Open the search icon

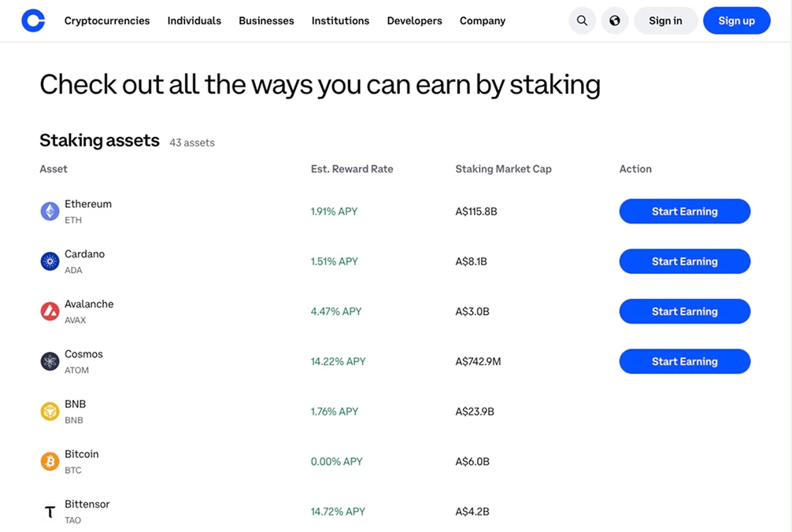[582, 20]
